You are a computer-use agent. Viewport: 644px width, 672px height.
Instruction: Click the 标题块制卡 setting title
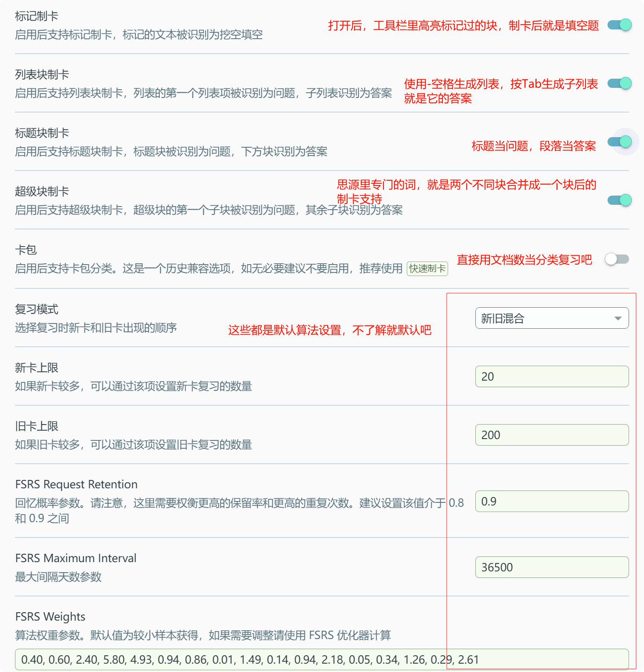(x=42, y=133)
